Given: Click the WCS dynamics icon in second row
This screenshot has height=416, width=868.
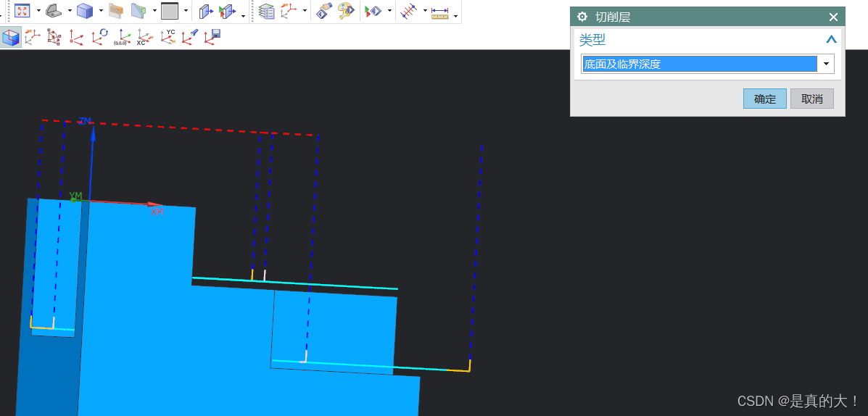Looking at the screenshot, I should coord(32,36).
